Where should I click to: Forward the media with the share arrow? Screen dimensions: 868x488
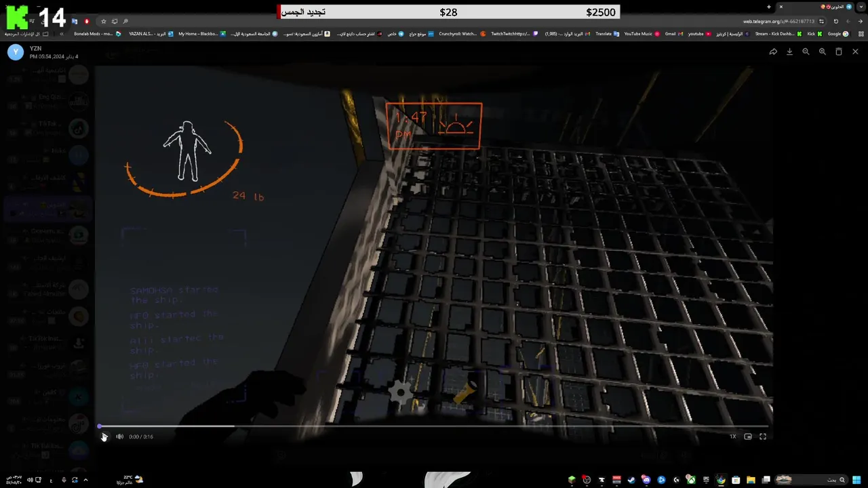click(773, 52)
